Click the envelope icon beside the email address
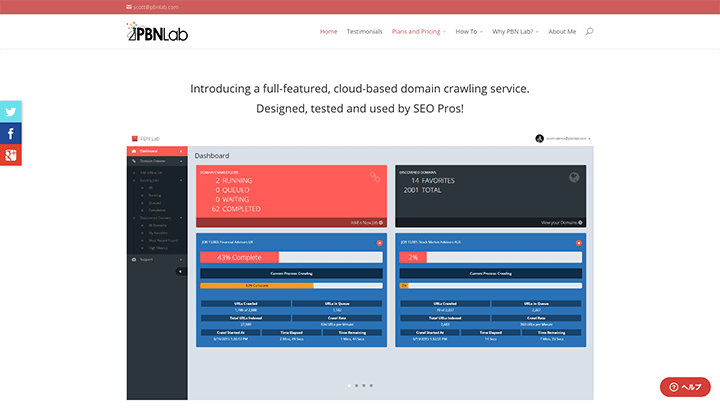Screen dimensions: 720x413 tap(129, 7)
